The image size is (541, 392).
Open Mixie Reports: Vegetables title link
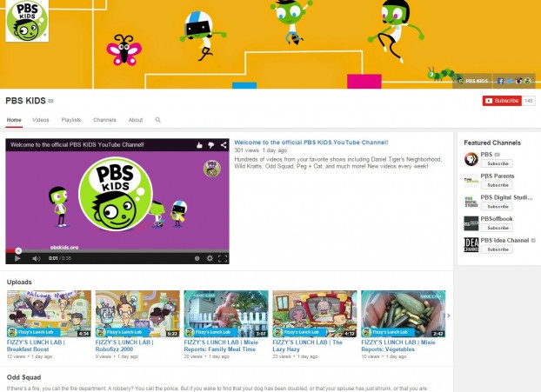[398, 346]
